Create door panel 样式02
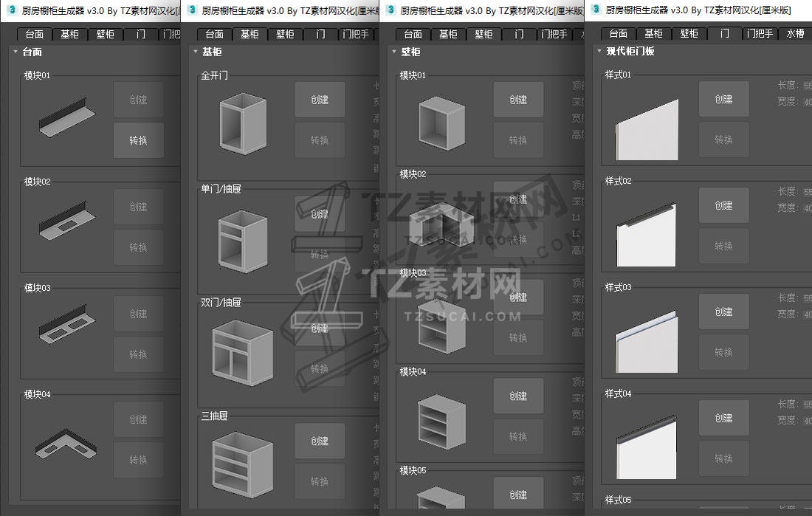Viewport: 812px width, 516px height. coord(723,206)
